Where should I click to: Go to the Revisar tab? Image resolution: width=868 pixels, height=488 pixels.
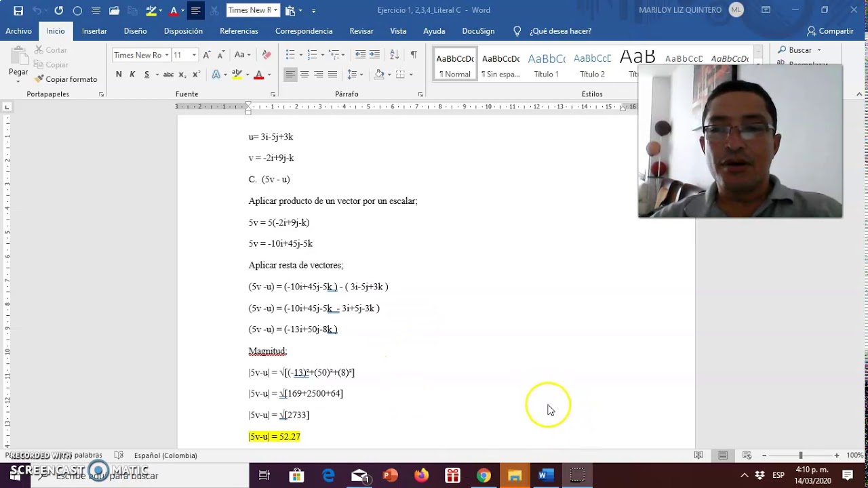pyautogui.click(x=361, y=31)
